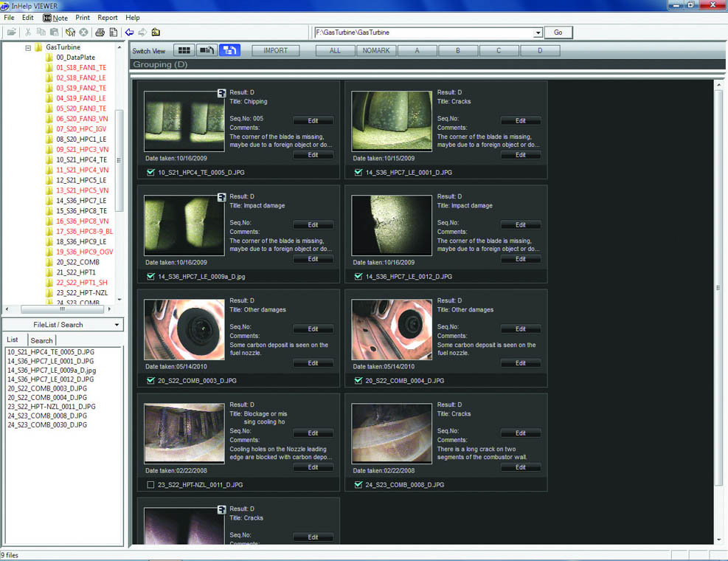Switch to thumbnail grid view

pos(184,50)
